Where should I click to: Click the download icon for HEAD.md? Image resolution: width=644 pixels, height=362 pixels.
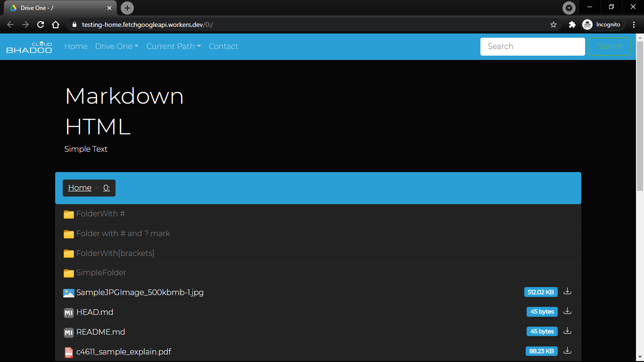567,311
